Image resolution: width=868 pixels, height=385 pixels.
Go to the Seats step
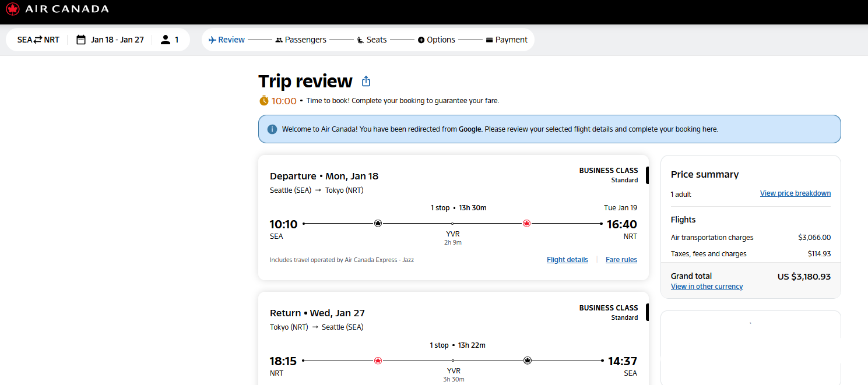click(x=372, y=40)
